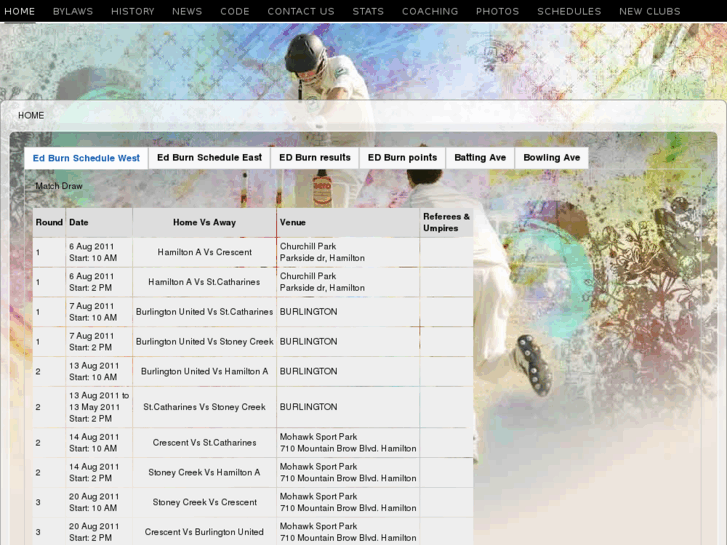Click Mohawk Sport Park venue for Stoney Creek Vs Crescent

click(348, 502)
